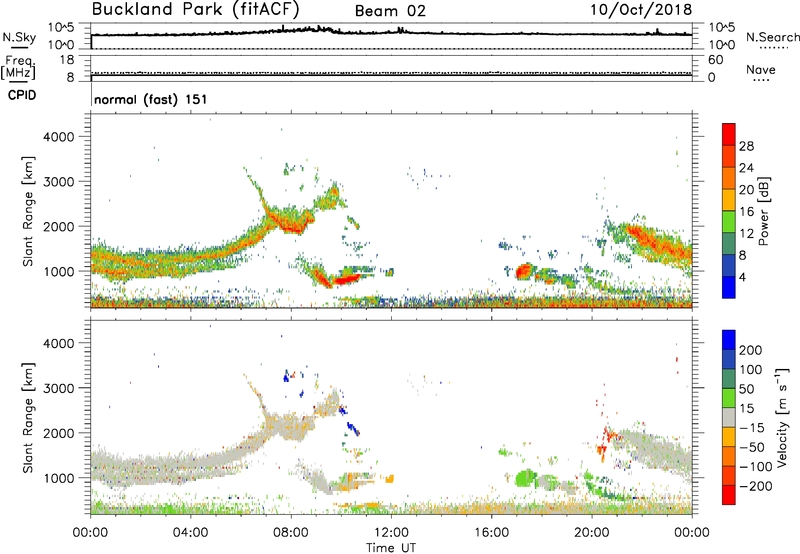This screenshot has height=554, width=800.
Task: Click the 200 tick on velocity scale
Action: point(751,350)
